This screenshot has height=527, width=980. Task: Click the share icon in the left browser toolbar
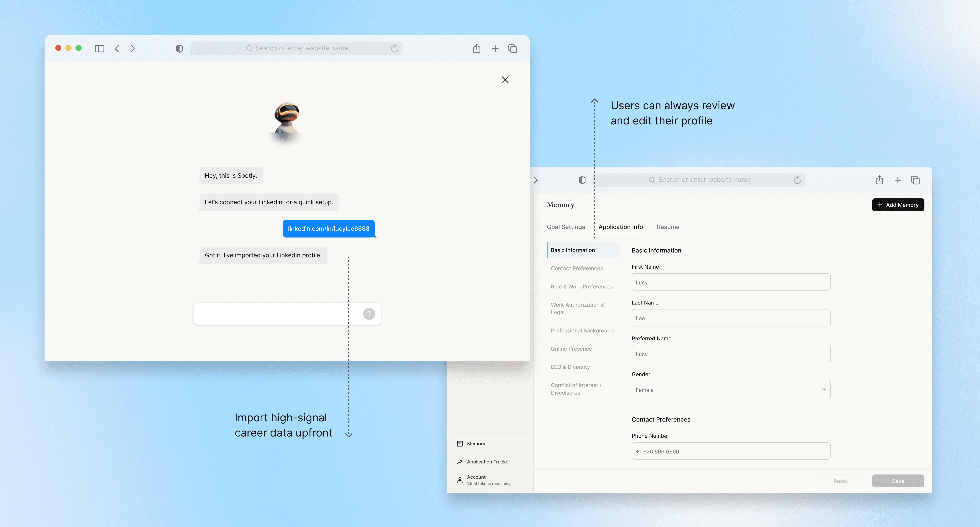(476, 48)
